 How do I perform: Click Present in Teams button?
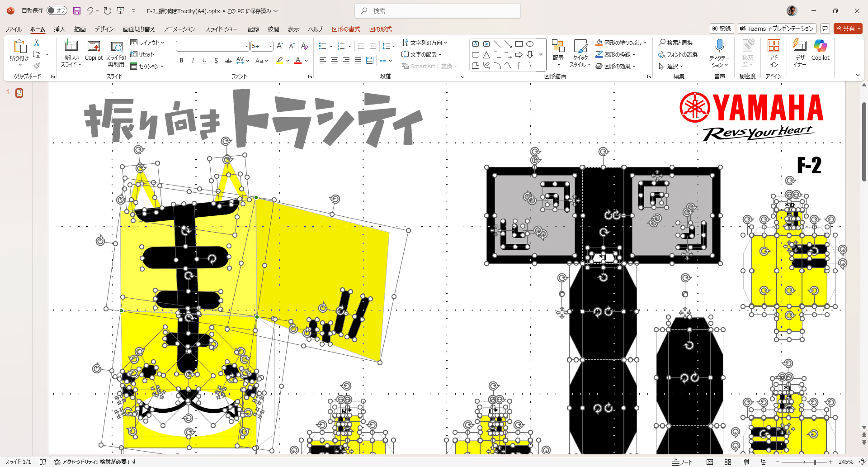point(777,29)
